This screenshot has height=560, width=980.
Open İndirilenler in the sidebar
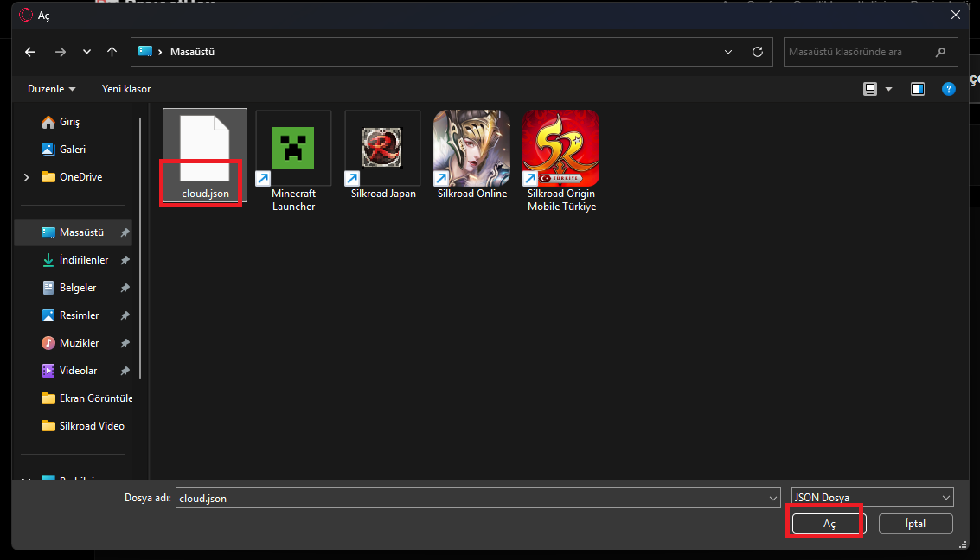[x=83, y=260]
